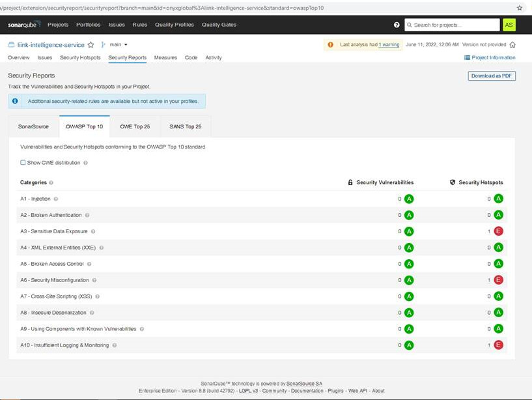532x400 pixels.
Task: Open Plugins footer link
Action: [335, 391]
